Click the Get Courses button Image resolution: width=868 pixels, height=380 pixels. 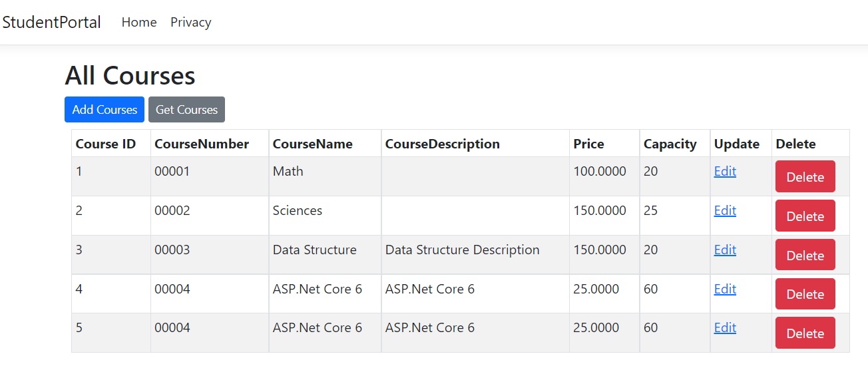coord(186,110)
